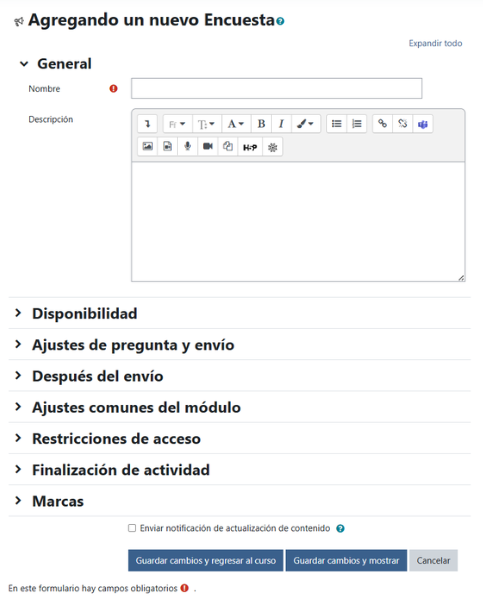
Task: Record video with the camera icon
Action: point(208,147)
